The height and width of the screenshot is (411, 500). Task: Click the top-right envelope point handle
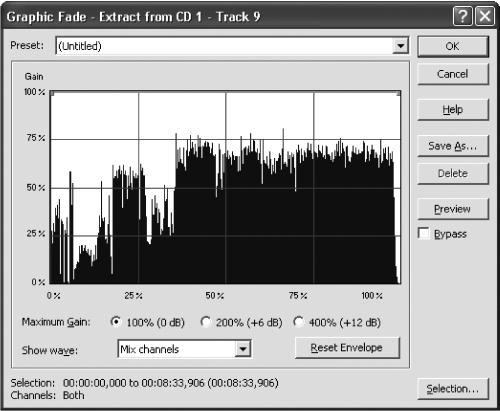398,93
